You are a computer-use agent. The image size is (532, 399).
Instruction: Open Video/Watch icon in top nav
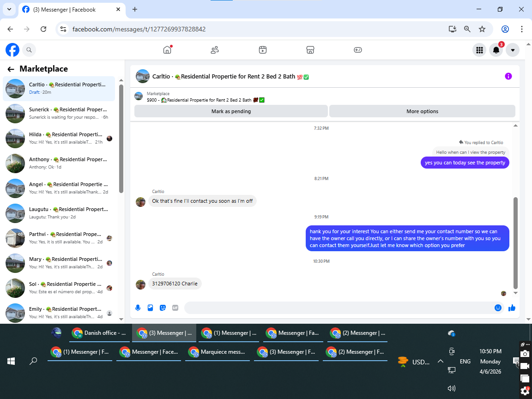click(x=263, y=50)
